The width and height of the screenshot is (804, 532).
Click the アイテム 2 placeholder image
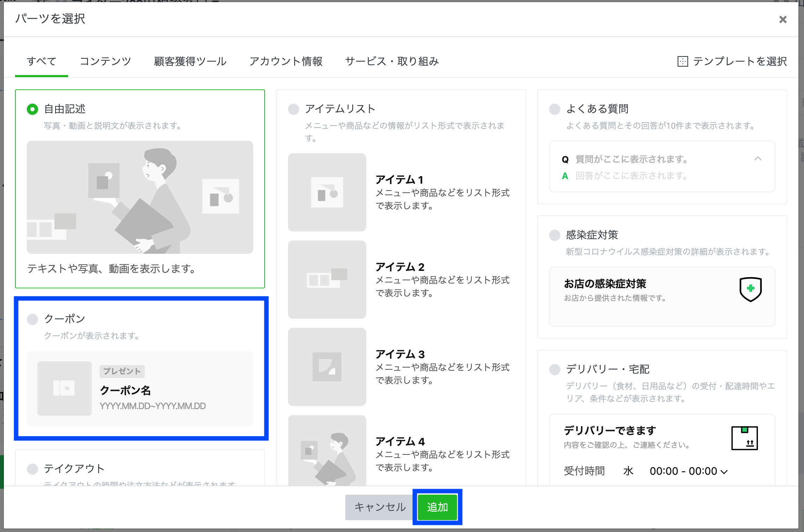[327, 280]
